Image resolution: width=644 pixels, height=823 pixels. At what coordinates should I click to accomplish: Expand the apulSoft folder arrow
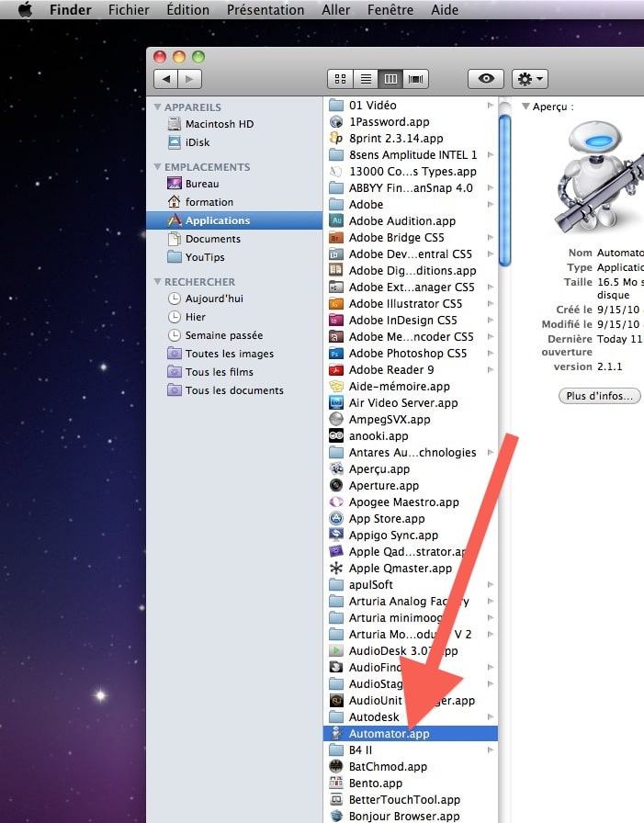pyautogui.click(x=491, y=585)
